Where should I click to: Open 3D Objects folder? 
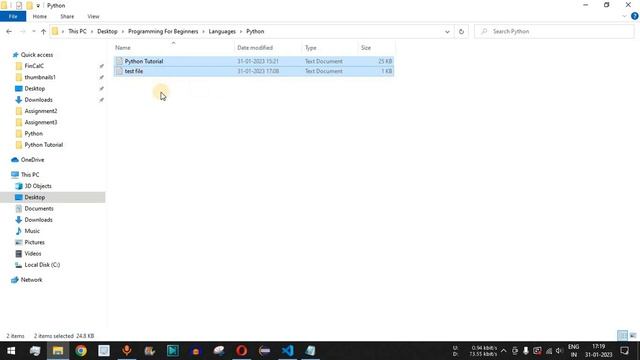38,186
